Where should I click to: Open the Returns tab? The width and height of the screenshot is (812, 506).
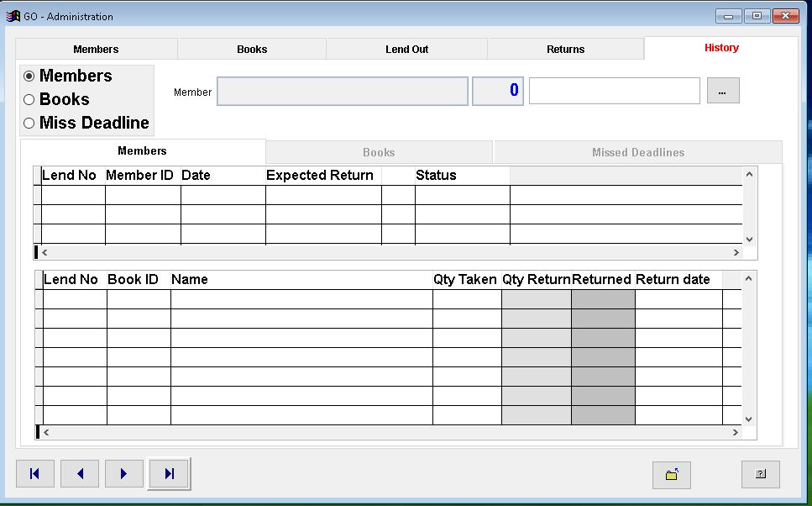tap(565, 50)
